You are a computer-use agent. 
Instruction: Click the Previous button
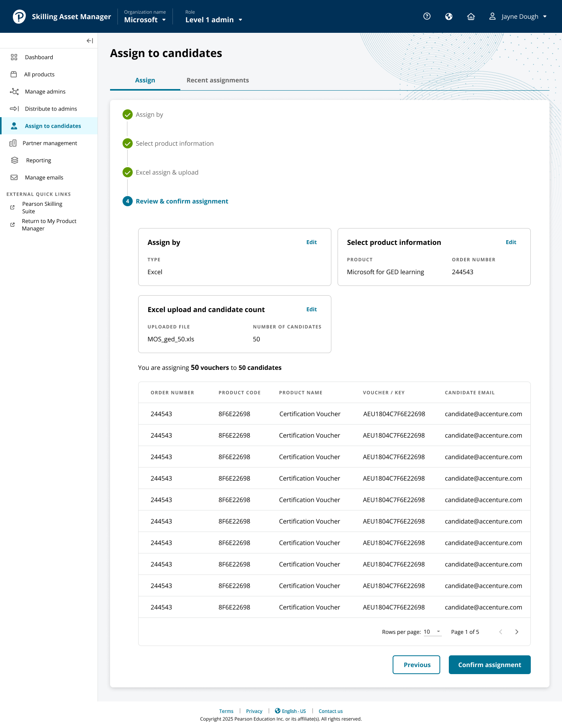point(416,665)
